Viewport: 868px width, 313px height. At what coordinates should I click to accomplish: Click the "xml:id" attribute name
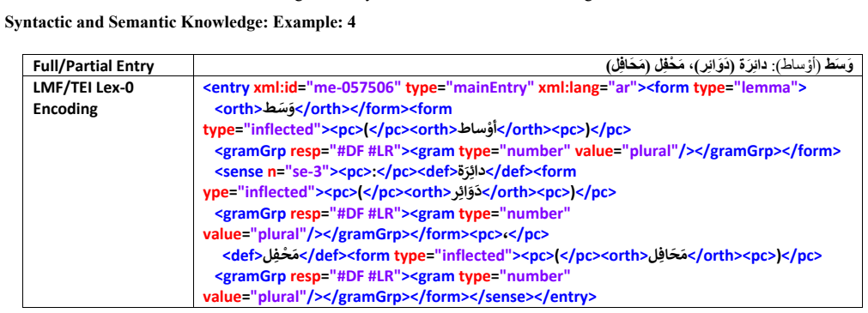point(274,88)
